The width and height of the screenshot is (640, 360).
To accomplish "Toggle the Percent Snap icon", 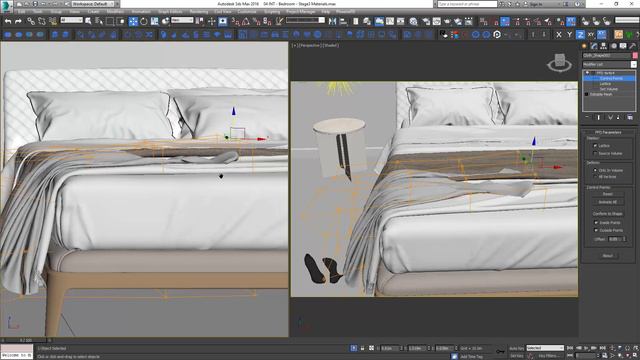I will tap(256, 21).
